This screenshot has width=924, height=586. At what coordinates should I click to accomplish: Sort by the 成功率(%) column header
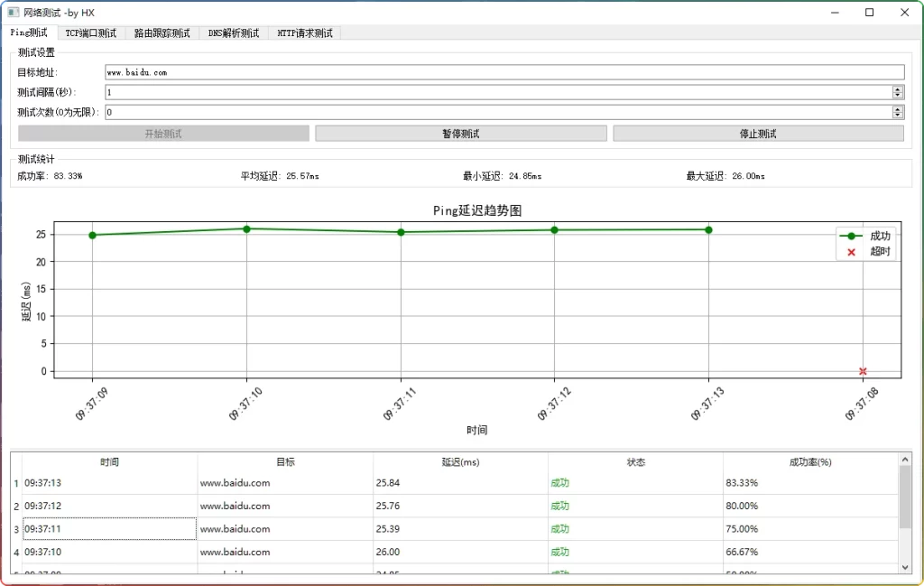[809, 462]
